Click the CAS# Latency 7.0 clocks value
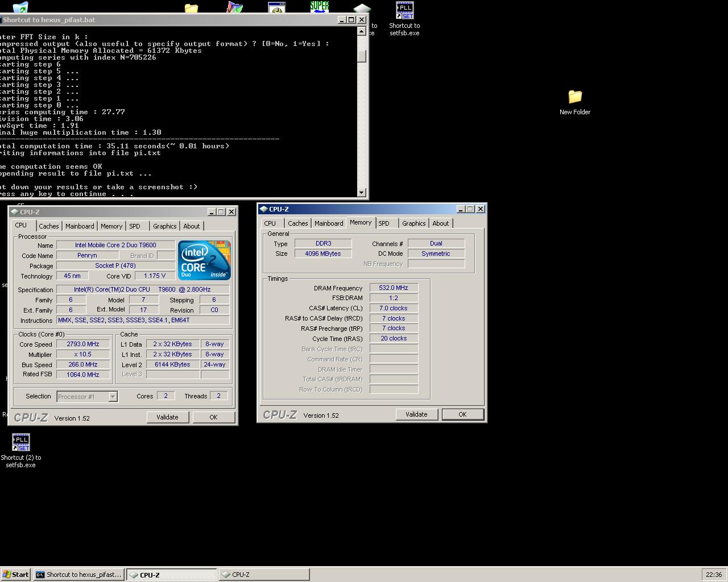 (394, 308)
